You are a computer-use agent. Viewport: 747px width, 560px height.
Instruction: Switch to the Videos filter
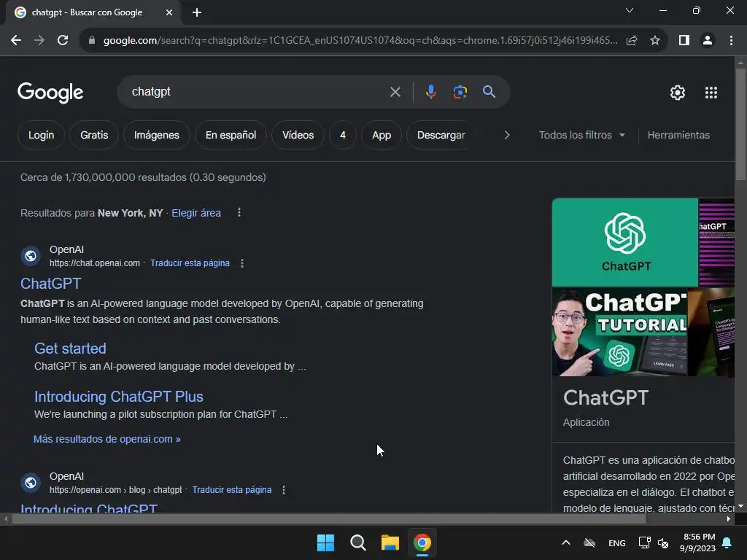298,135
